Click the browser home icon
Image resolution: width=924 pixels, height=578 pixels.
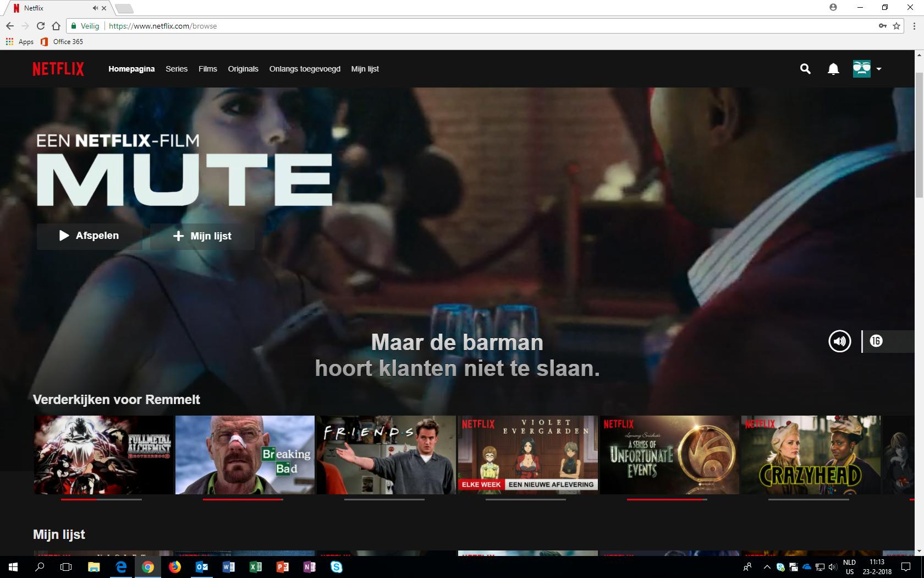56,26
